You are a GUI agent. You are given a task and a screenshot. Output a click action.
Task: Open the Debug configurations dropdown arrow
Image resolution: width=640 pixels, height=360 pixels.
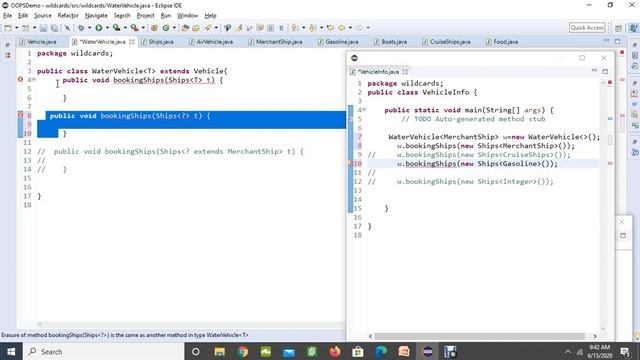[89, 28]
